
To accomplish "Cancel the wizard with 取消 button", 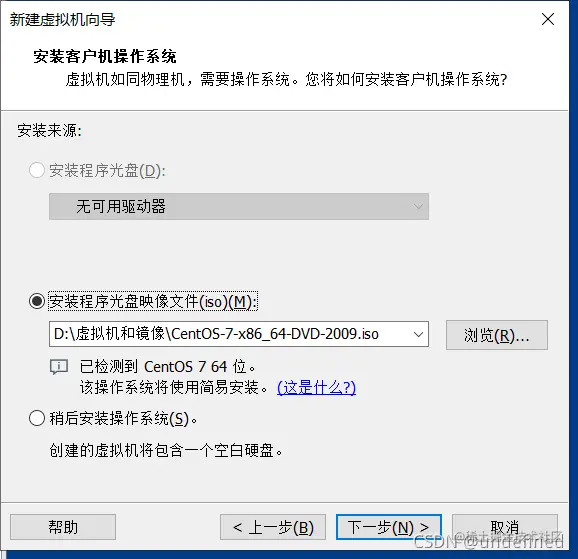I will [505, 527].
